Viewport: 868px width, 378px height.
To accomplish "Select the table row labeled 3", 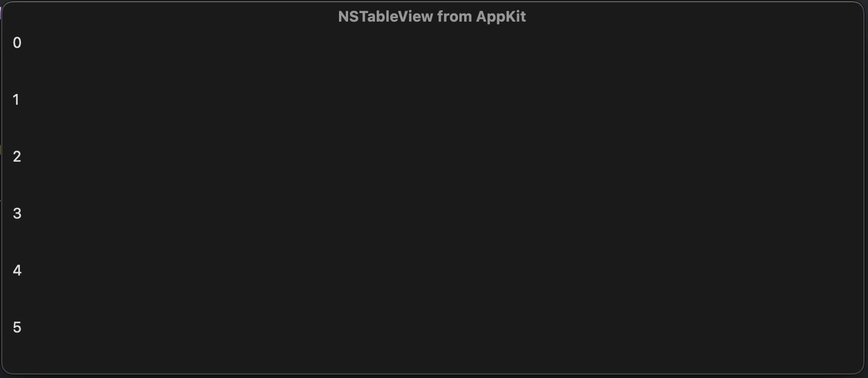I will pos(433,213).
